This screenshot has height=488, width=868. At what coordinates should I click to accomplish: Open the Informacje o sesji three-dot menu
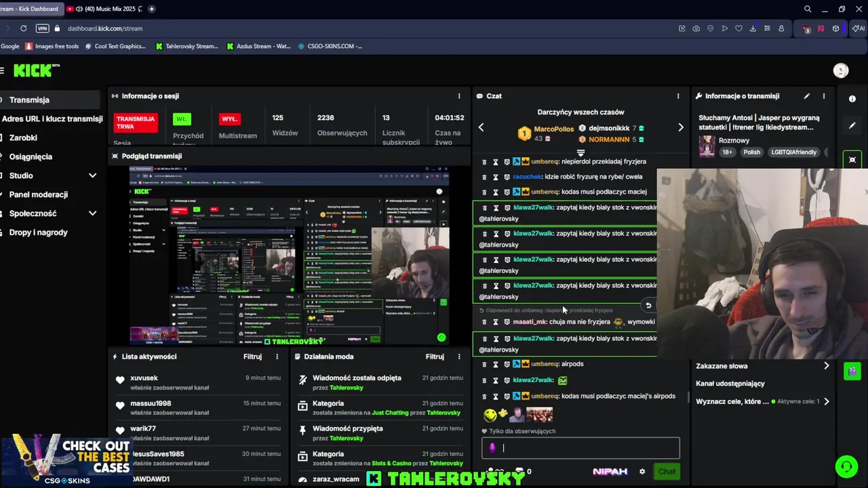point(459,96)
